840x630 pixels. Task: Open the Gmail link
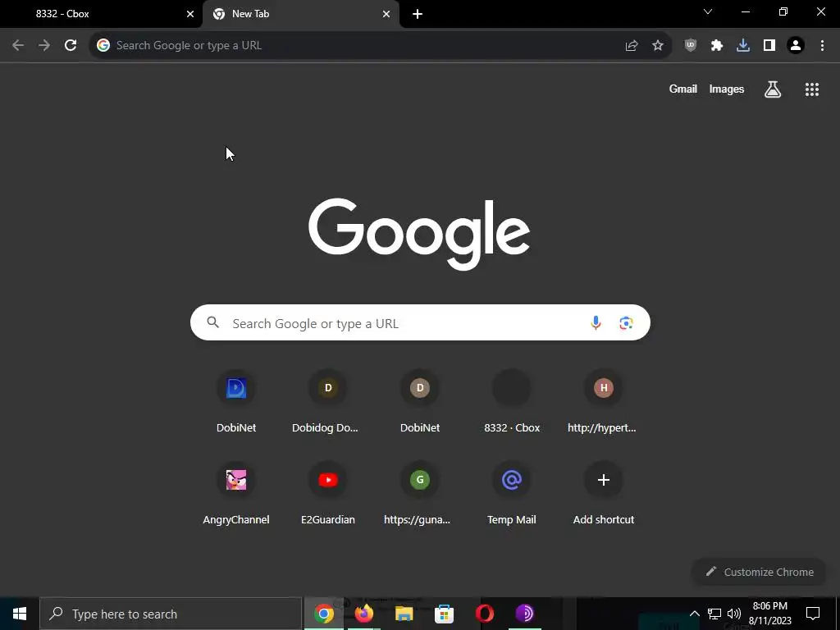point(683,89)
